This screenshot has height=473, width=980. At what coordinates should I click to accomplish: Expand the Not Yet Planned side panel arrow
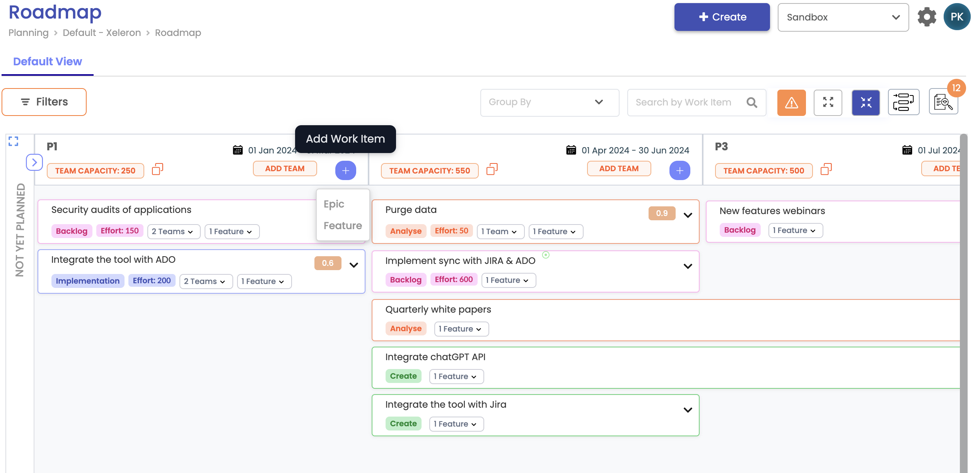tap(34, 162)
